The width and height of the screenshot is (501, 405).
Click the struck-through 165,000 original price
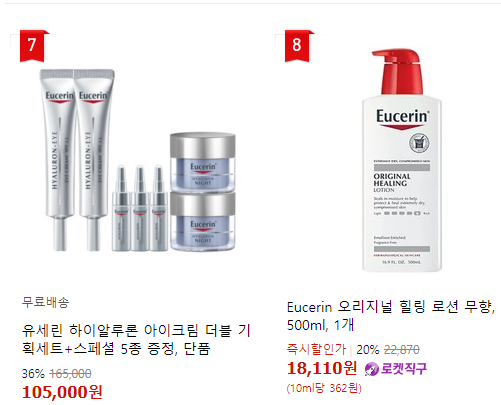coord(70,374)
